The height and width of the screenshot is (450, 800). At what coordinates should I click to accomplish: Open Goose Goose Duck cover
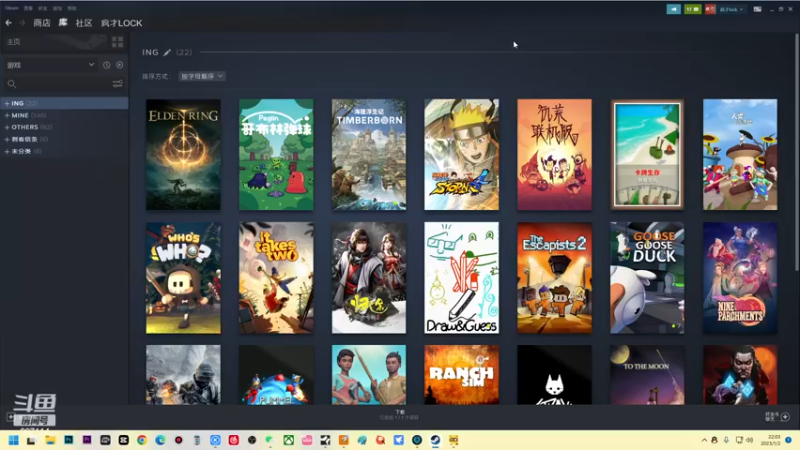tap(647, 278)
